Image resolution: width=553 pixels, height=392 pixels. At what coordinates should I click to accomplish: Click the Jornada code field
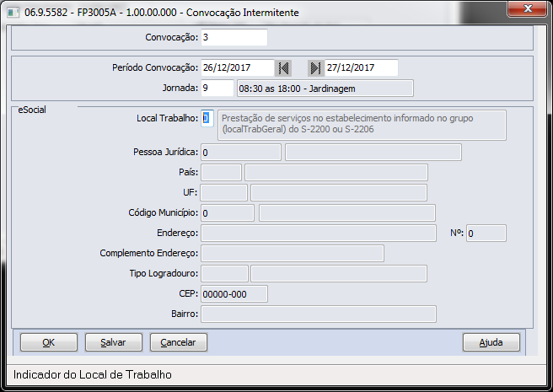[x=217, y=88]
